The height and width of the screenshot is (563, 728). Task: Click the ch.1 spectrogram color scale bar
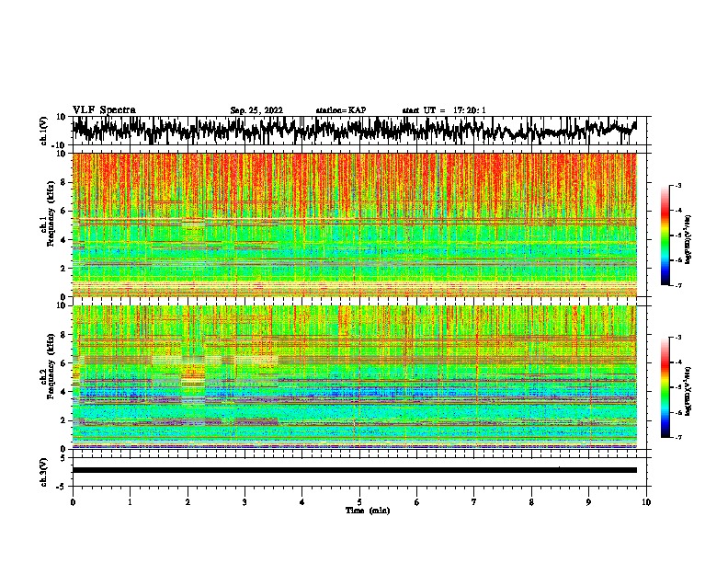click(665, 236)
